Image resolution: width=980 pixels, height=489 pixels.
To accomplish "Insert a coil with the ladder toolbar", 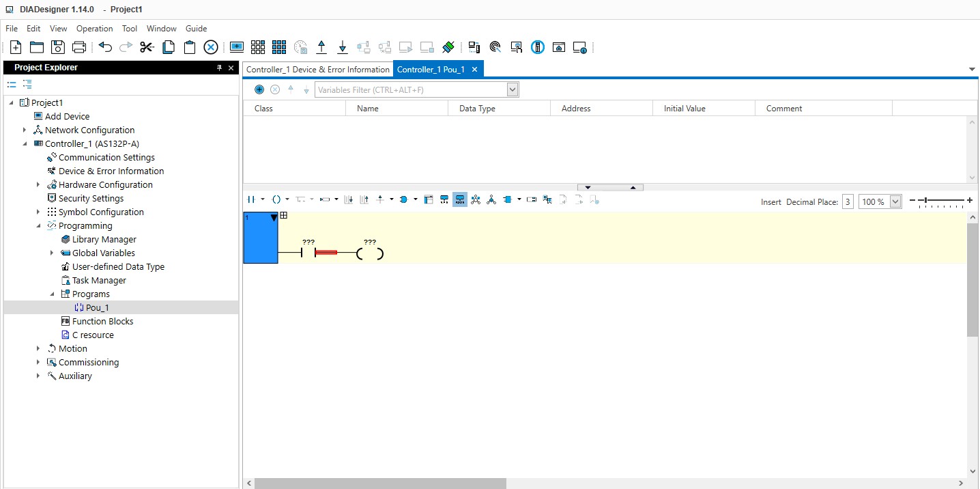I will (x=276, y=199).
